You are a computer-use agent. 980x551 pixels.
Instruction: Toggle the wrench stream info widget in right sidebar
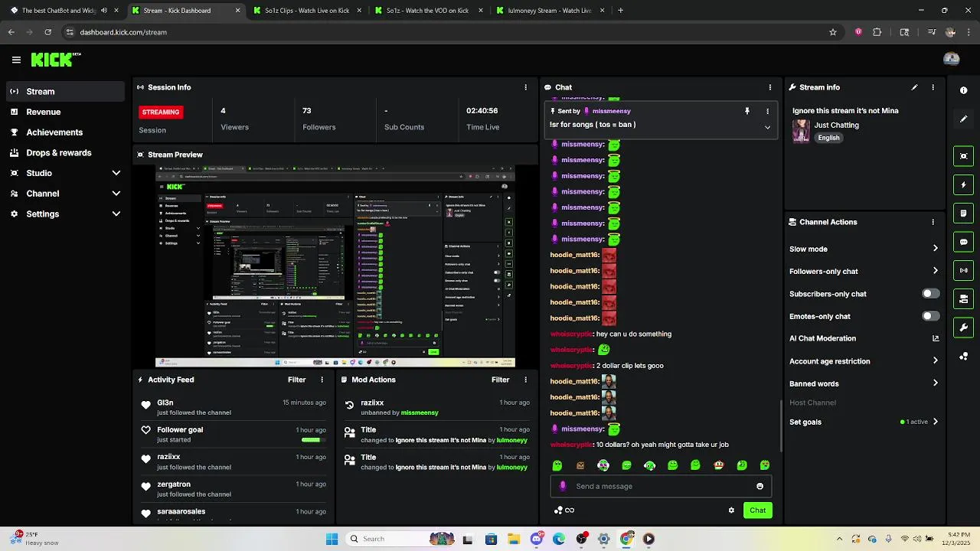pyautogui.click(x=963, y=328)
